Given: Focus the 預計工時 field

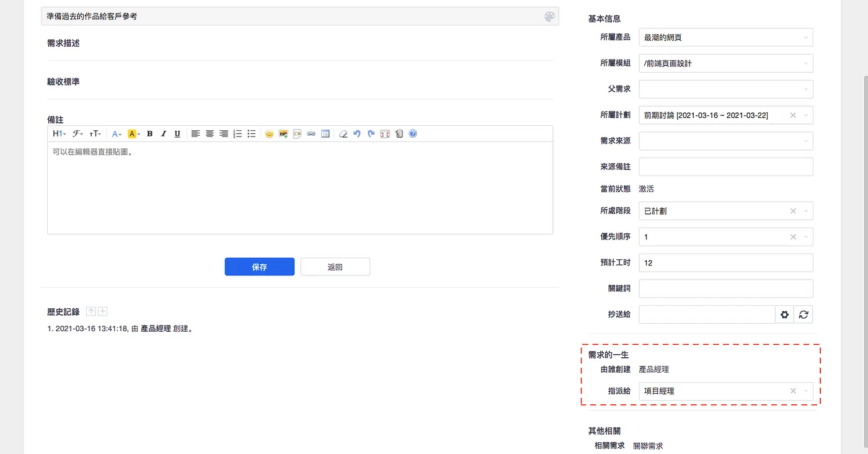Looking at the screenshot, I should (x=725, y=263).
